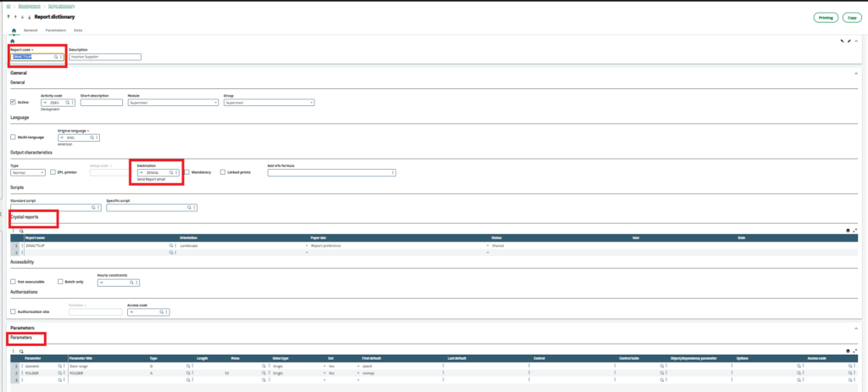Screen dimensions: 868x392
Task: Toggle the Active checkbox
Action: point(14,103)
